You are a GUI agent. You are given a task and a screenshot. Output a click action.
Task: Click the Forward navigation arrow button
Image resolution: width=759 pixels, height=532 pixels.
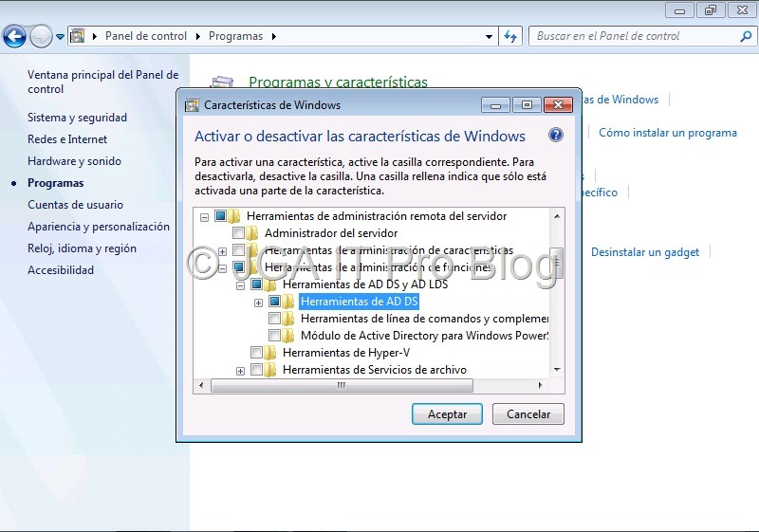point(41,37)
